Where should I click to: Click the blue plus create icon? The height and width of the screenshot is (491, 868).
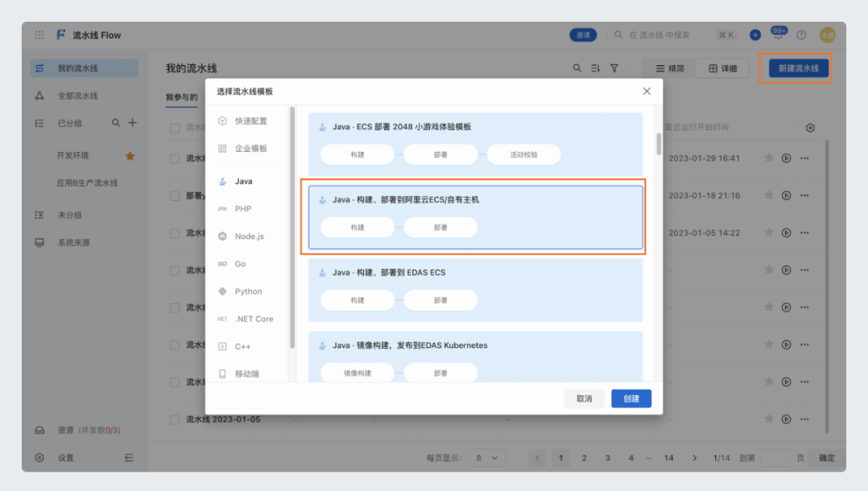click(755, 35)
